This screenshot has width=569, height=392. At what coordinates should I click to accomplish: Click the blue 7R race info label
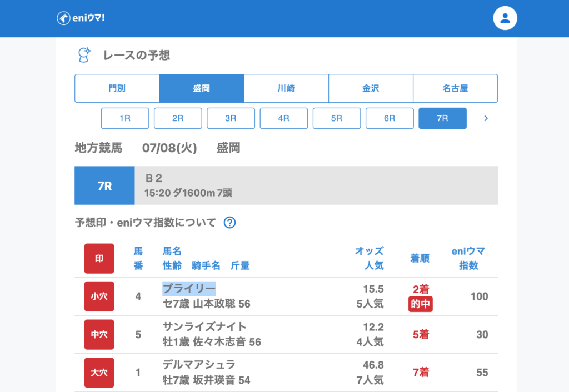pyautogui.click(x=104, y=186)
